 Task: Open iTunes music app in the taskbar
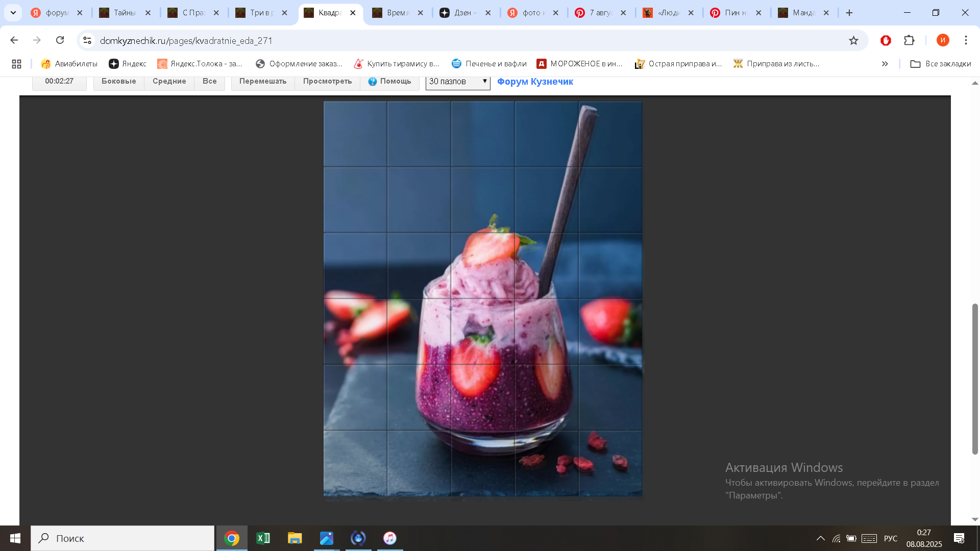point(390,538)
